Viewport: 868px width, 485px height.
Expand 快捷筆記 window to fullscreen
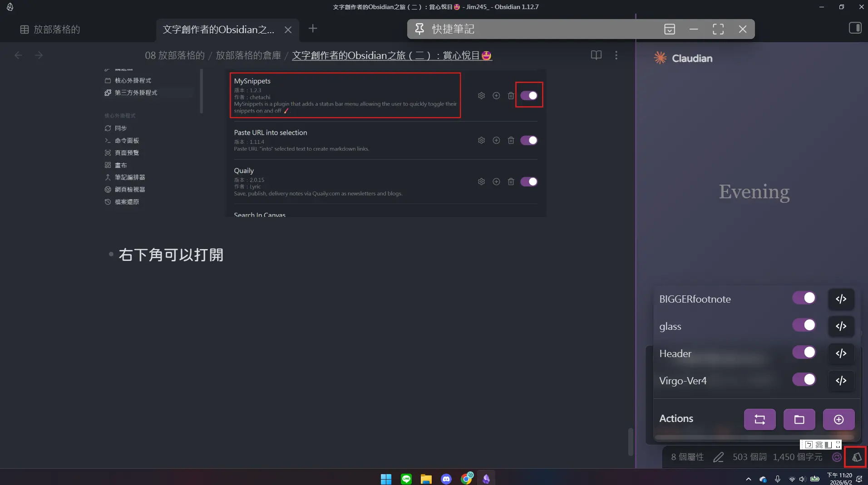pos(718,29)
